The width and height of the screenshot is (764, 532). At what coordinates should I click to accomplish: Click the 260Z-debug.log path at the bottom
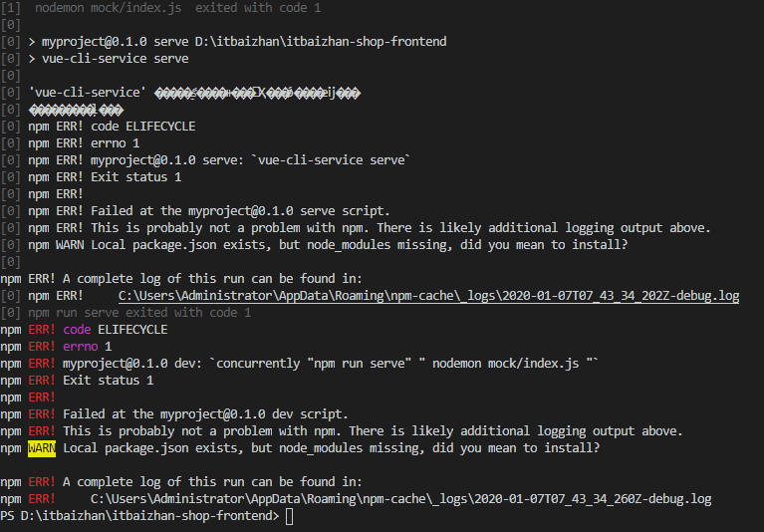coord(401,499)
